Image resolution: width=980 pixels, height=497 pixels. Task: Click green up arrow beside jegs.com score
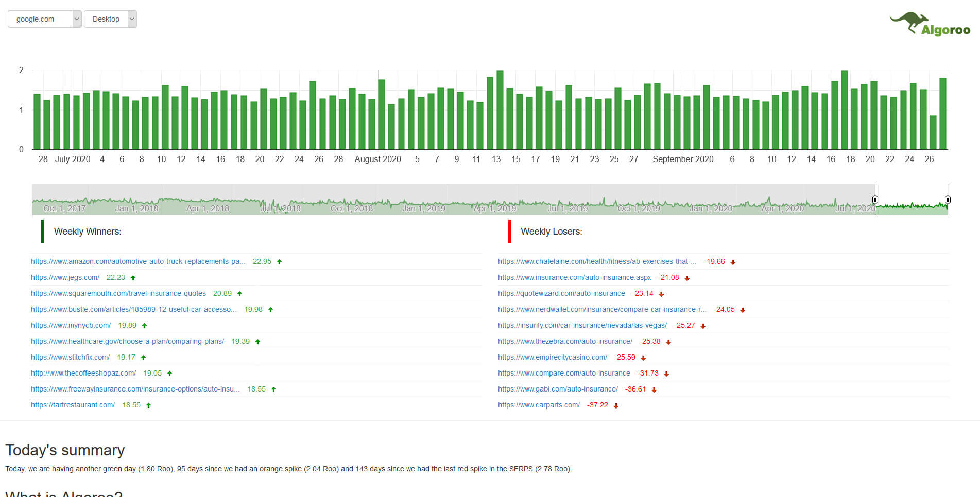coord(133,278)
